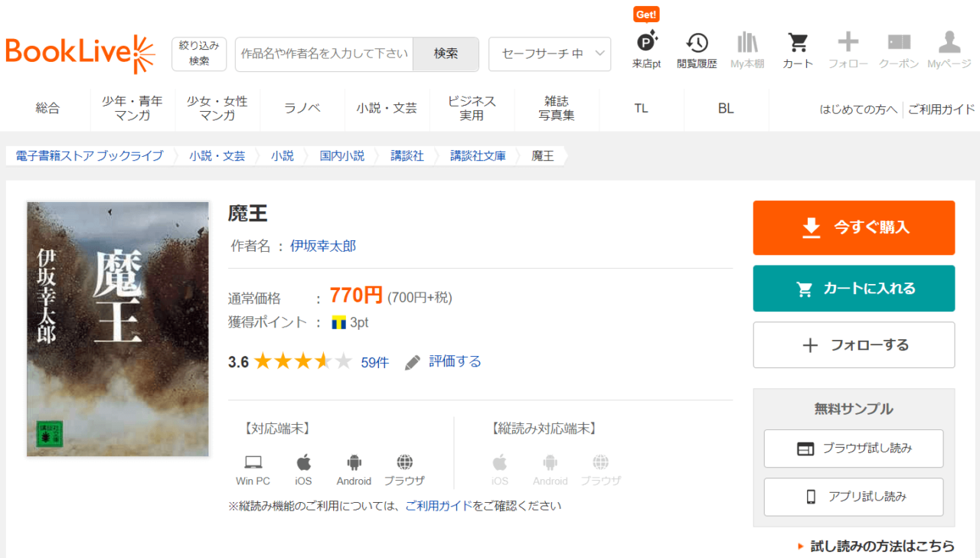Click the T-point icon next to 3pt
980x558 pixels.
click(339, 323)
